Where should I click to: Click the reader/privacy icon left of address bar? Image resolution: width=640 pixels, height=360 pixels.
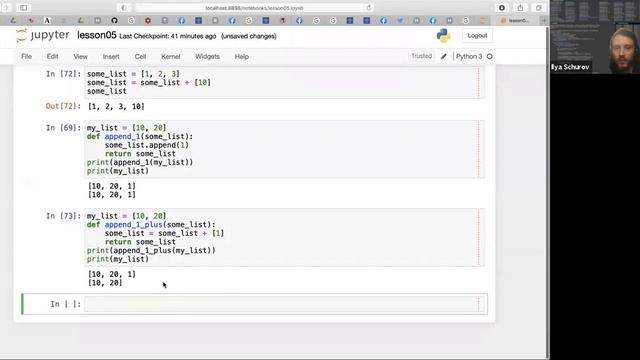pyautogui.click(x=124, y=8)
